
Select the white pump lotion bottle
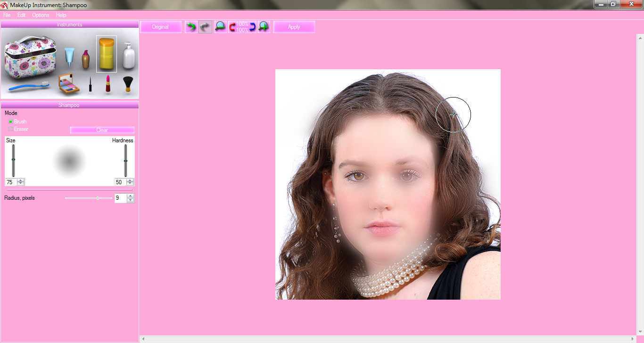point(129,56)
